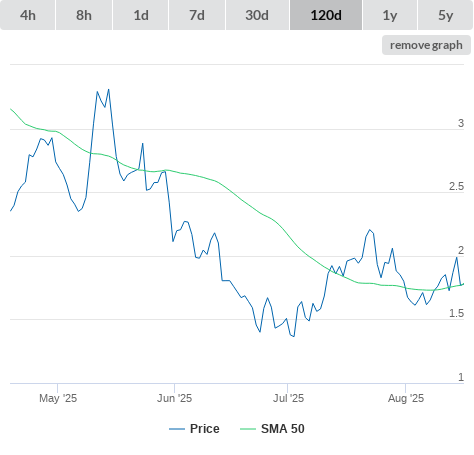Open the 7d time range tab
The height and width of the screenshot is (455, 474).
pyautogui.click(x=197, y=15)
